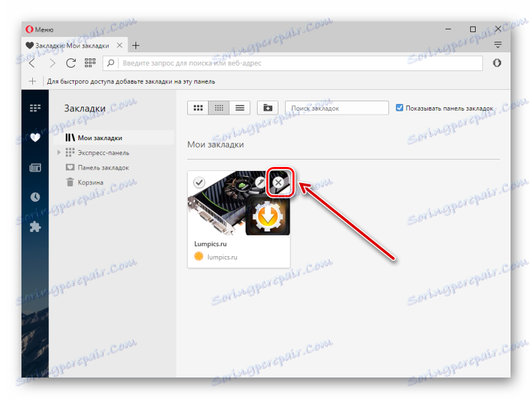The width and height of the screenshot is (532, 399).
Task: Click the Поиск закладок search field
Action: tap(337, 108)
